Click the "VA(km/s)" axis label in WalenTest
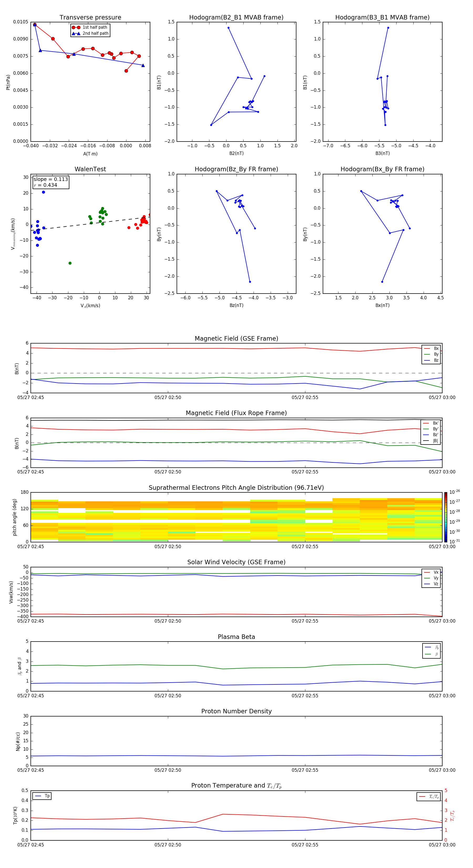The height and width of the screenshot is (868, 473). point(90,306)
